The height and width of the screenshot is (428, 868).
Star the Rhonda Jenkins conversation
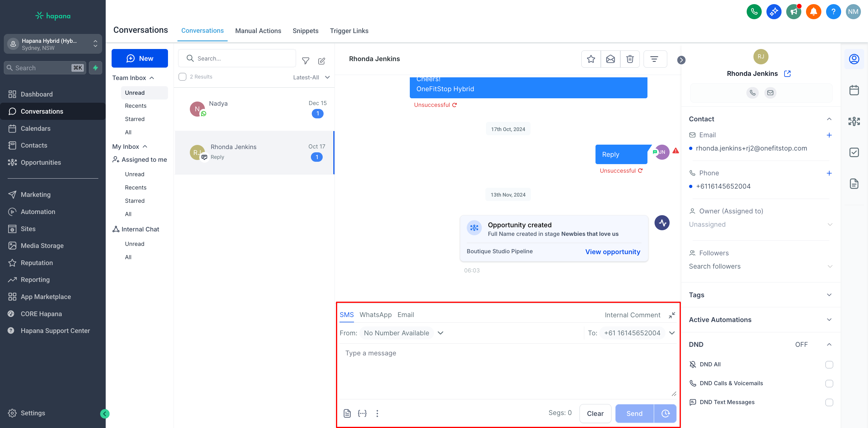(x=591, y=59)
